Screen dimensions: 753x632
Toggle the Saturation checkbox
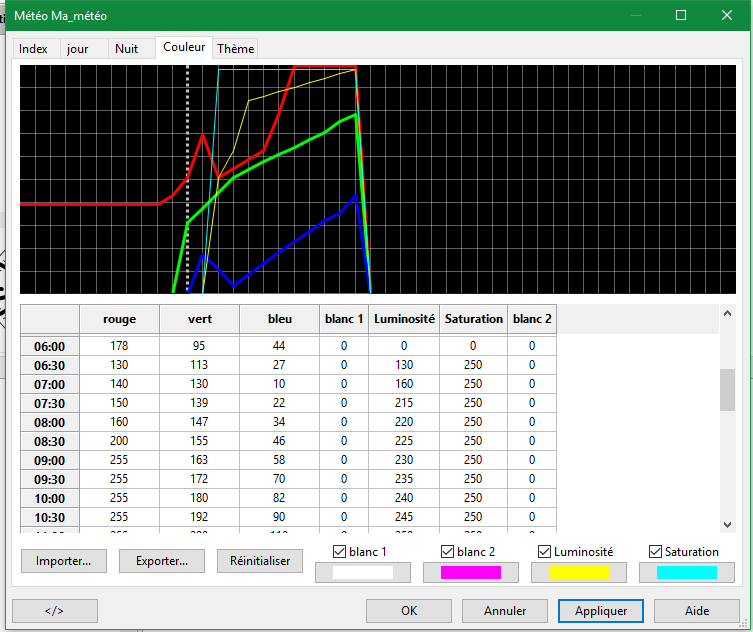click(655, 552)
